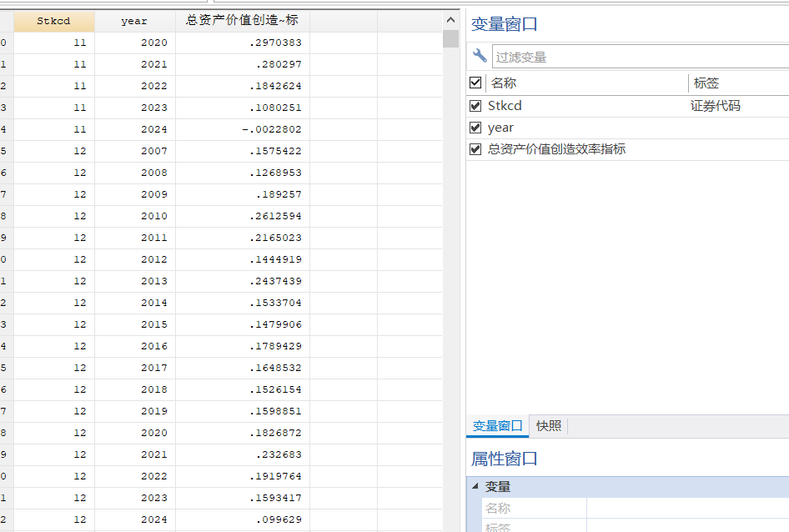This screenshot has height=532, width=789.
Task: Select the year cell 2008
Action: coord(135,173)
